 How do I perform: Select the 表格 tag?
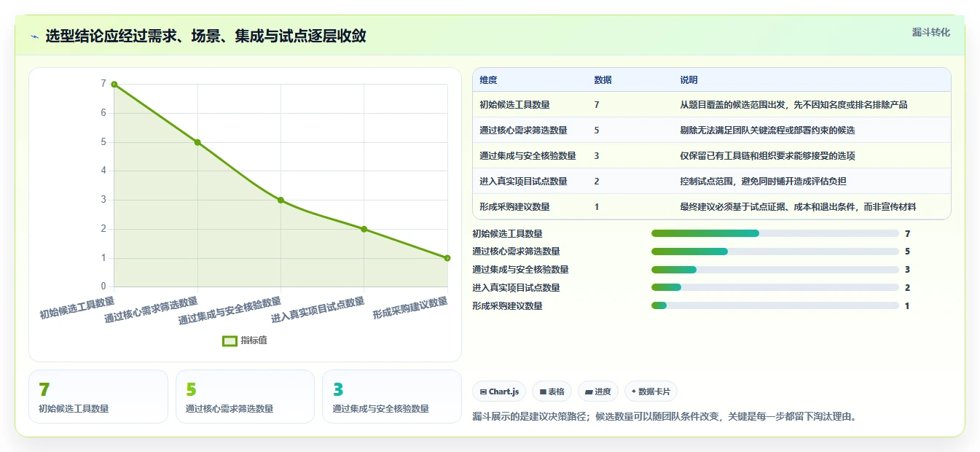coord(552,391)
